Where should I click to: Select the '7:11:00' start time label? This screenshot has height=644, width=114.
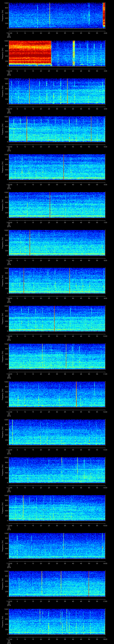[9, 412]
